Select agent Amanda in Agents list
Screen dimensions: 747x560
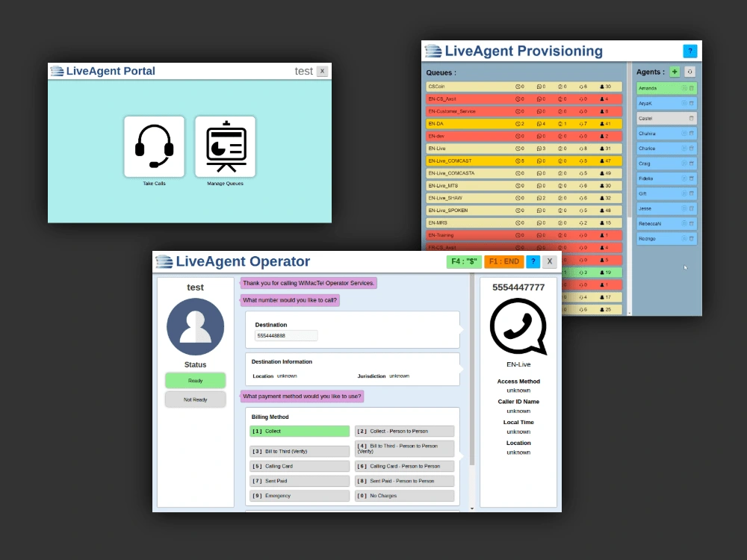point(666,88)
